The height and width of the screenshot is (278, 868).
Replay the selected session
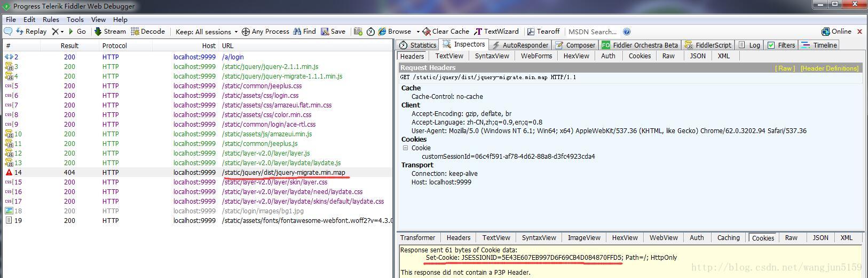click(x=31, y=32)
